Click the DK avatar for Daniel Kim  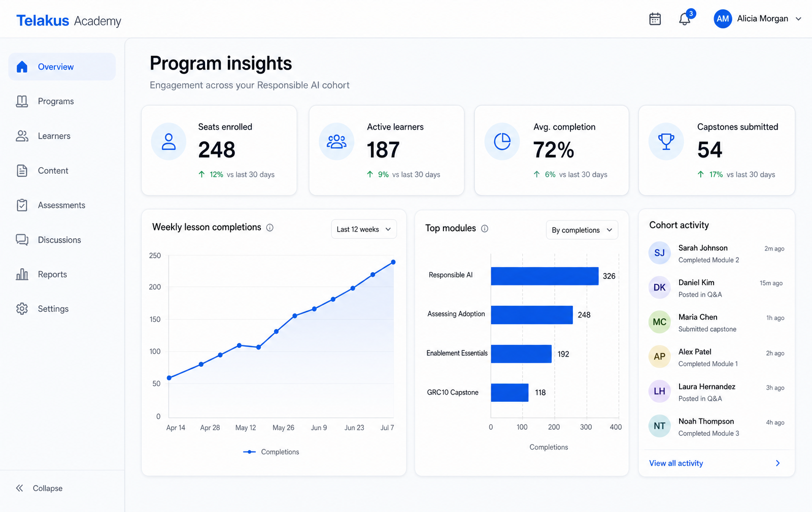(659, 287)
